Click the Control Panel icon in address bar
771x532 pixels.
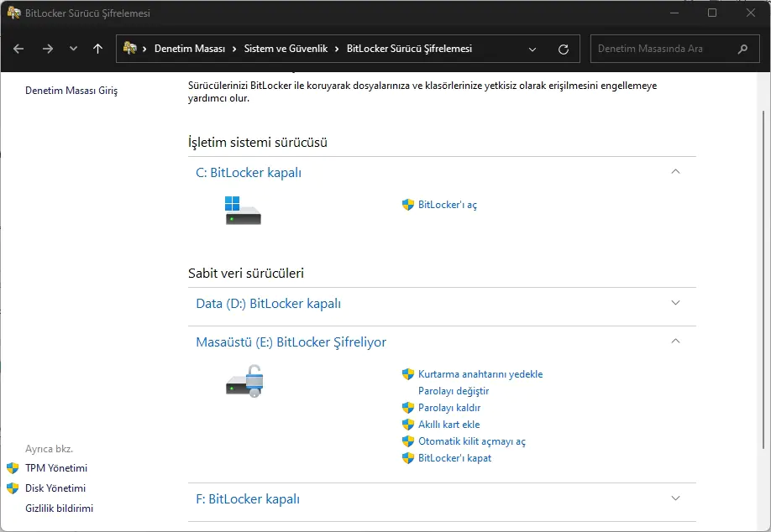[x=130, y=49]
